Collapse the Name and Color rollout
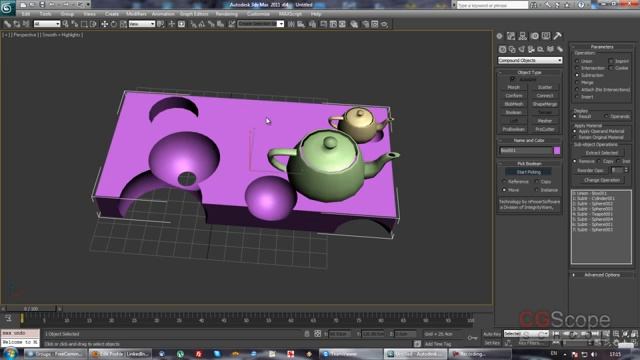Viewport: 640px width, 360px height. [x=529, y=140]
